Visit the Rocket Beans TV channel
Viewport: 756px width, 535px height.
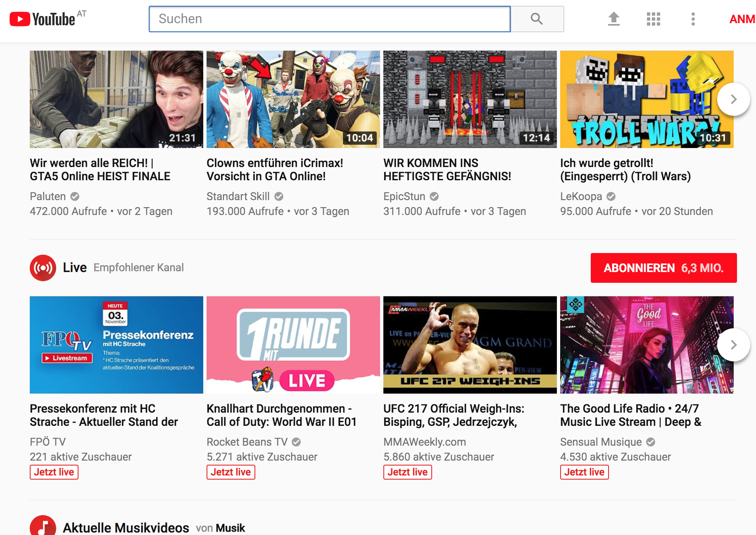click(x=247, y=442)
